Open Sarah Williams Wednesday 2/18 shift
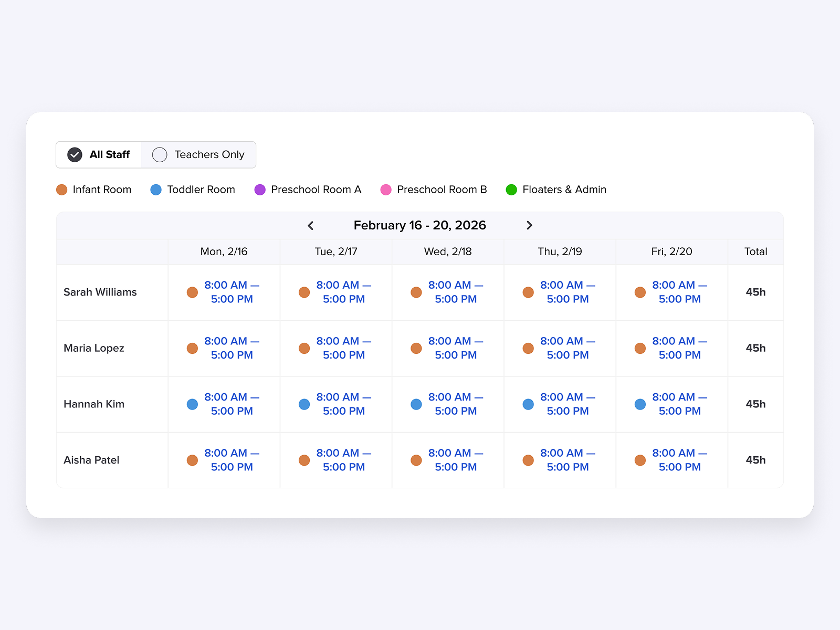 448,292
